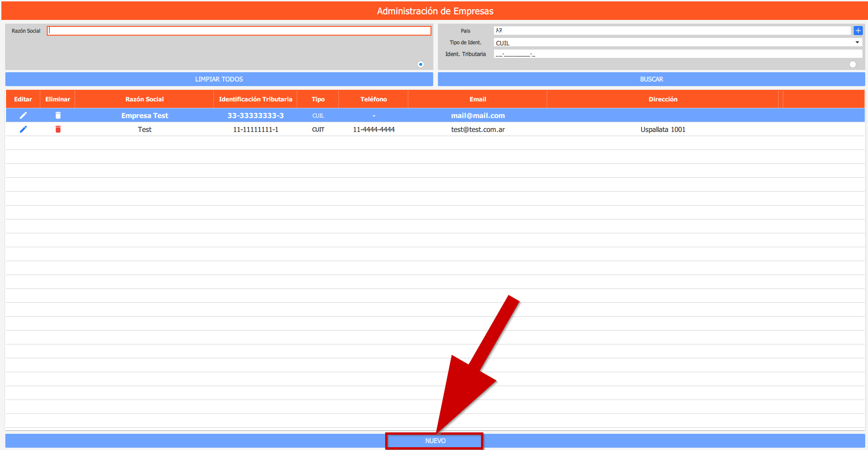
Task: Click the blue plus icon beside País
Action: click(x=858, y=31)
